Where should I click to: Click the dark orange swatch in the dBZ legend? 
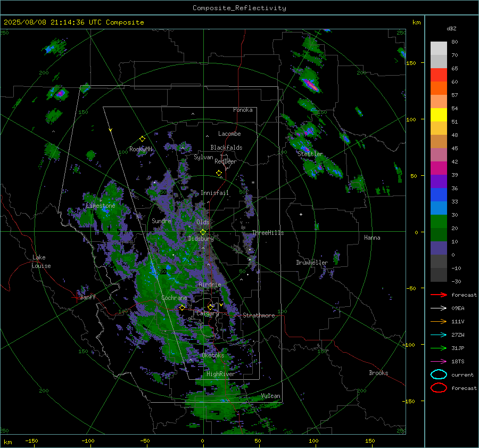[x=439, y=88]
